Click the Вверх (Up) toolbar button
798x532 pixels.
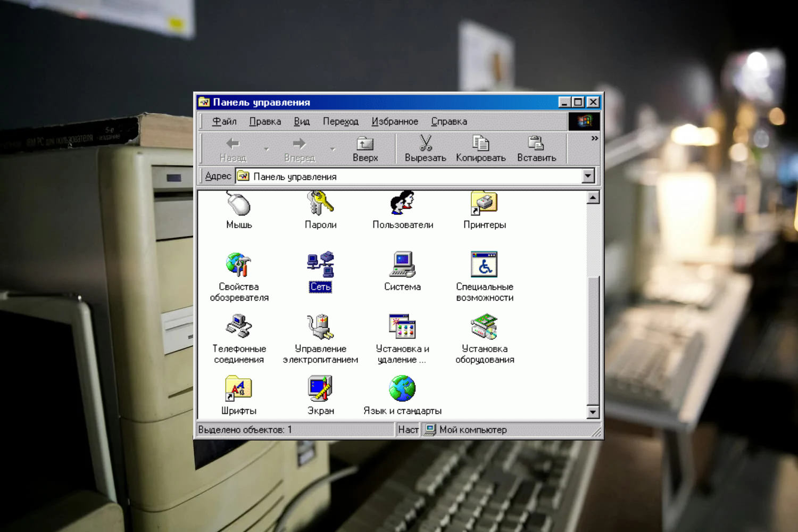365,148
